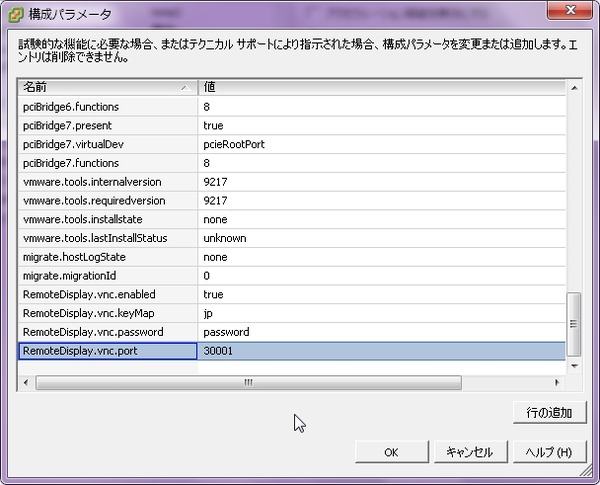The image size is (600, 485).
Task: Click vertical scrollbar up arrow
Action: 574,88
